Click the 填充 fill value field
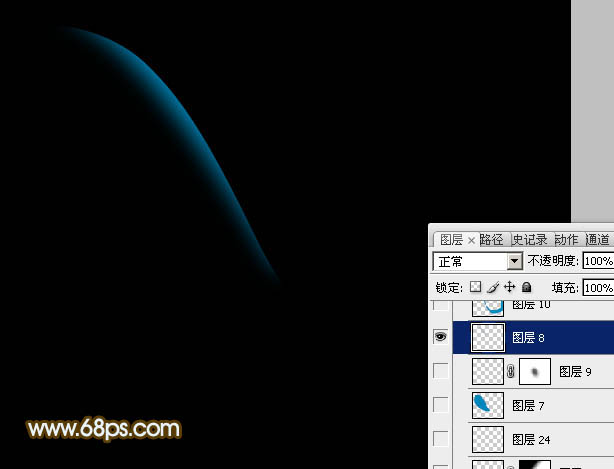 (x=598, y=287)
